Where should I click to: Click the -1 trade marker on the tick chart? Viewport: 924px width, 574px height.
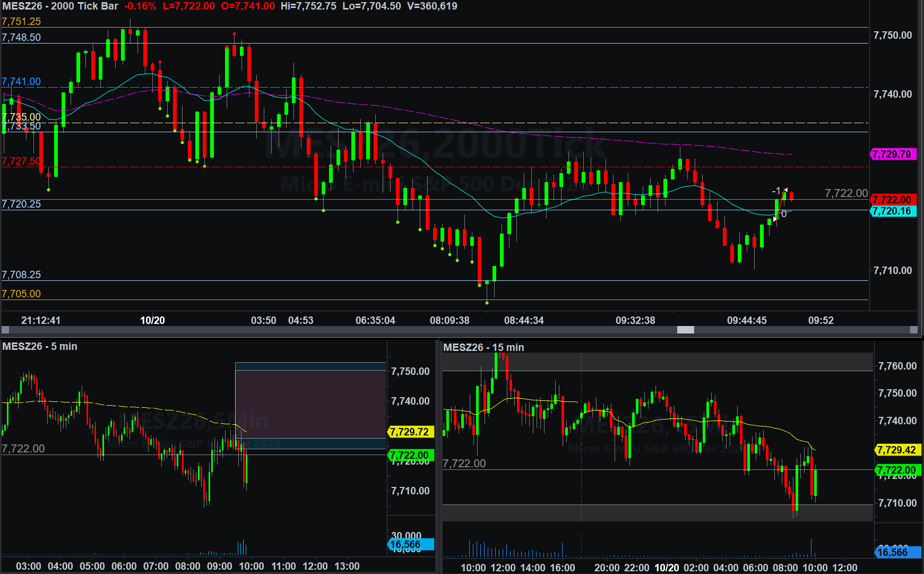776,191
